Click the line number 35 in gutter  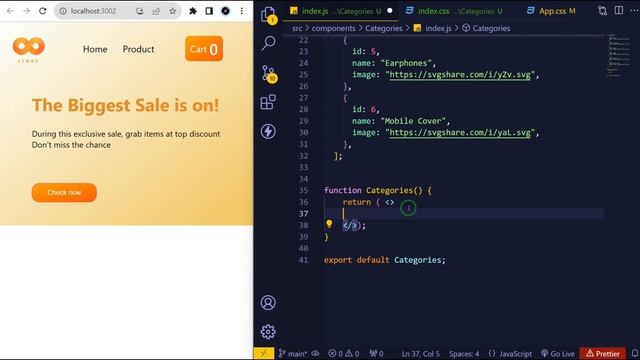pos(303,190)
